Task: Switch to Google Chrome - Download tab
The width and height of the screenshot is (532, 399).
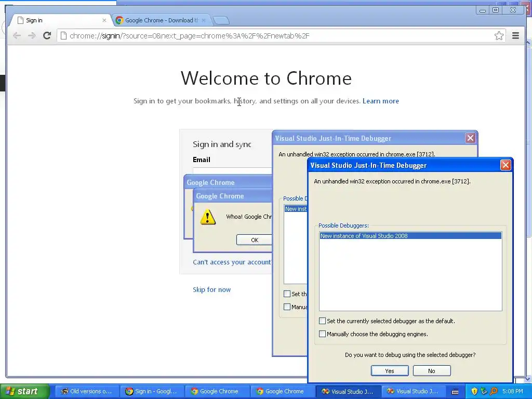Action: coord(162,20)
